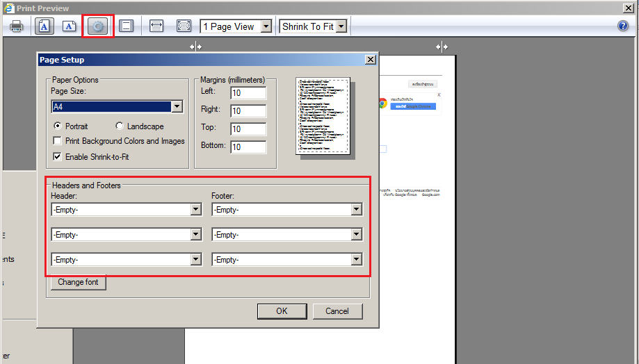The width and height of the screenshot is (639, 364).
Task: Close the Page Setup dialog
Action: 370,60
